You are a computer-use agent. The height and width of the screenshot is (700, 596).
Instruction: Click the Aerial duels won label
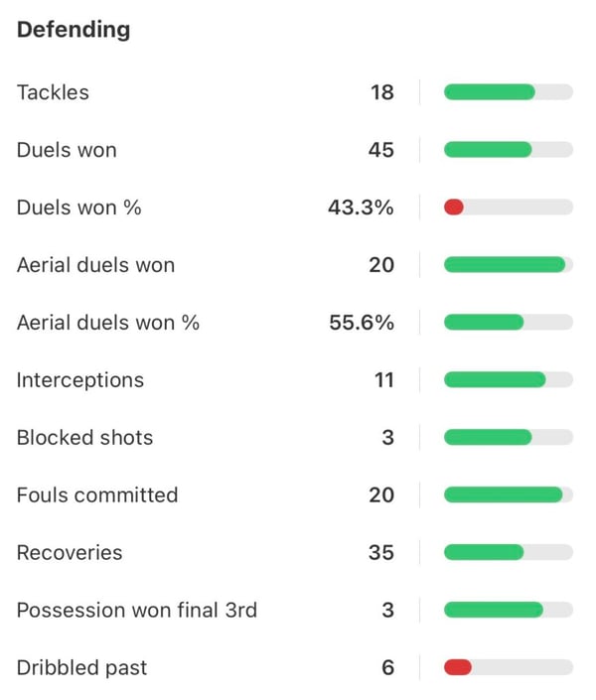pyautogui.click(x=95, y=265)
